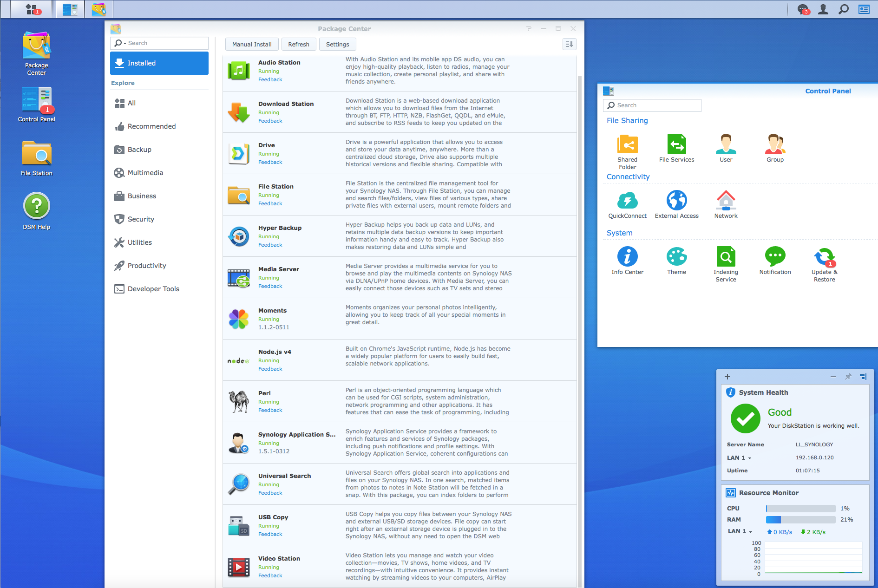Expand the LAN 1 dropdown in System Health
Screen dimensions: 878x588
pyautogui.click(x=749, y=458)
